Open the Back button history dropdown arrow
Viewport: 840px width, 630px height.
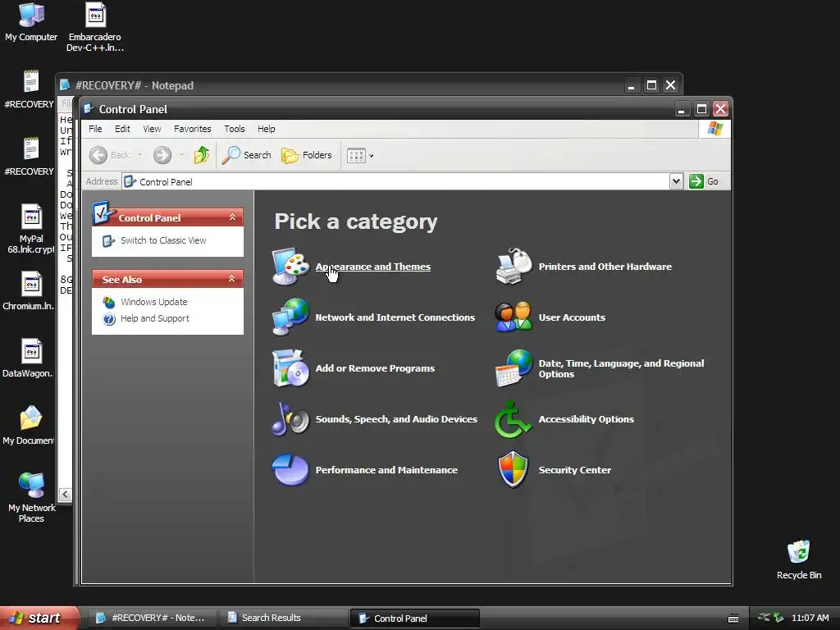tap(139, 155)
